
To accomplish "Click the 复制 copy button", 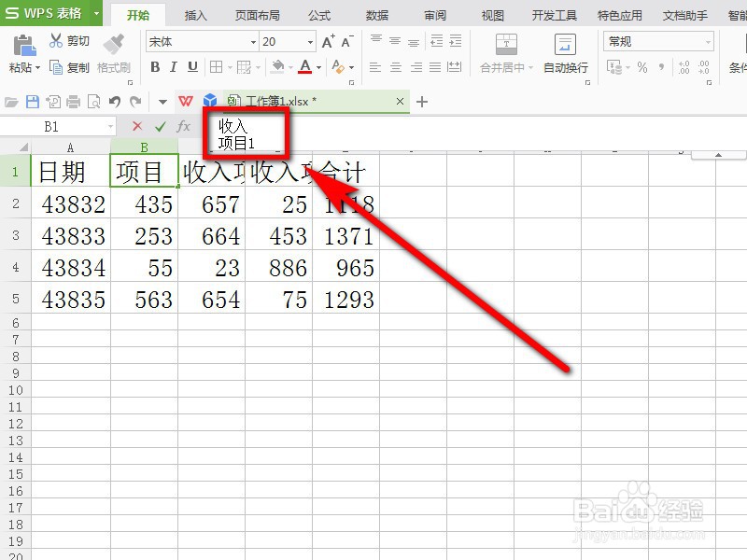I will click(77, 67).
